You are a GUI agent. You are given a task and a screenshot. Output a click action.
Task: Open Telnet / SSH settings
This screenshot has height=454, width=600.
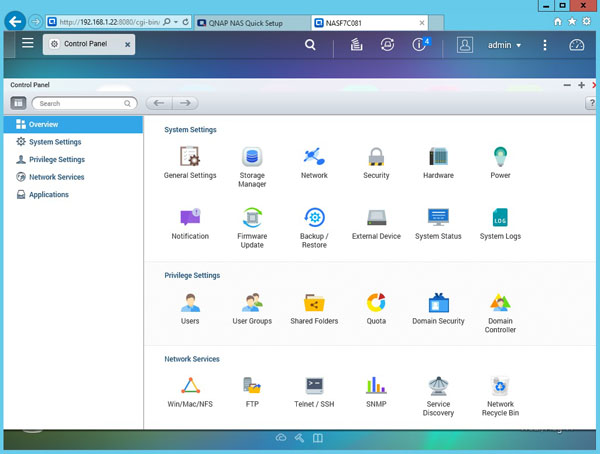click(x=314, y=388)
